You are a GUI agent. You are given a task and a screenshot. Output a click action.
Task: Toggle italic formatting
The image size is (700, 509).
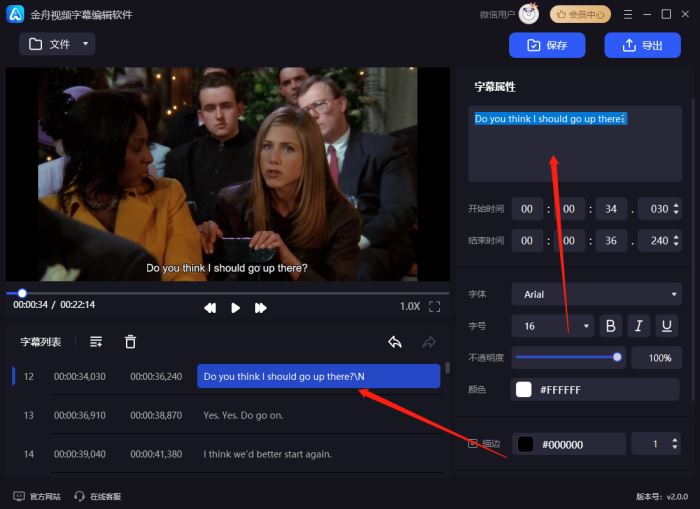(x=639, y=326)
